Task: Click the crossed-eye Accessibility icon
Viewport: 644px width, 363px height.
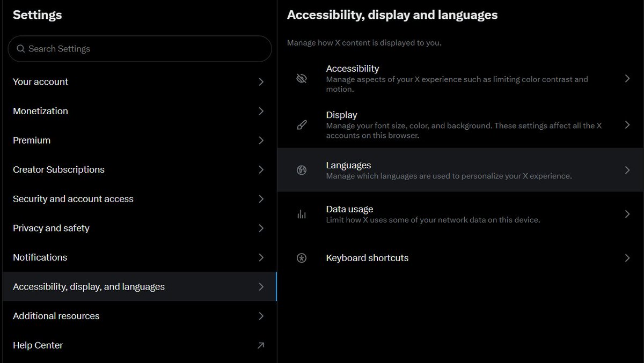Action: click(x=302, y=79)
